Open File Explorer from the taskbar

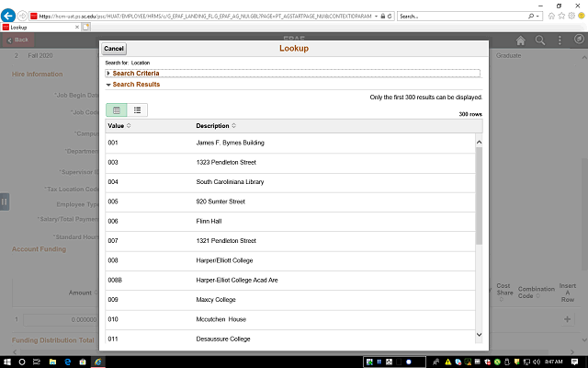(52, 362)
